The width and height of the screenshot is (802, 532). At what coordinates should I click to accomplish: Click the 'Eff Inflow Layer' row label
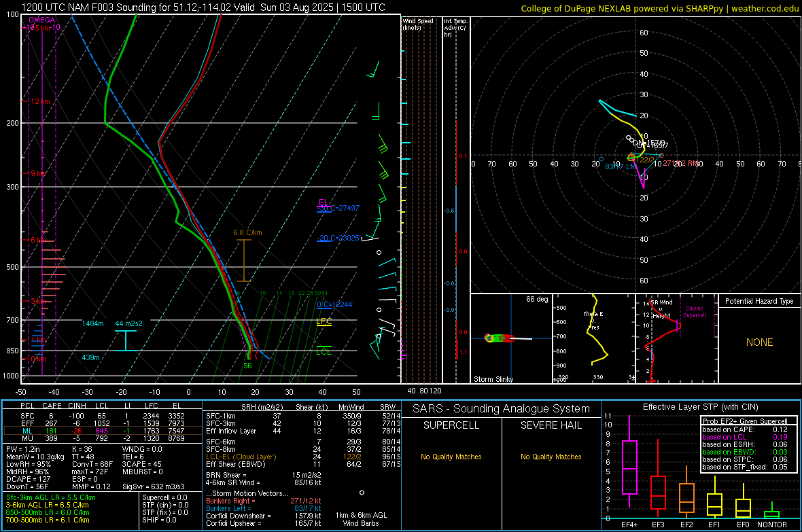[231, 431]
